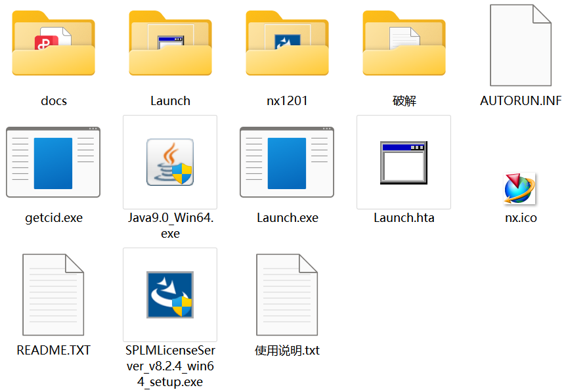Click the "Launch.hta" file name

404,218
